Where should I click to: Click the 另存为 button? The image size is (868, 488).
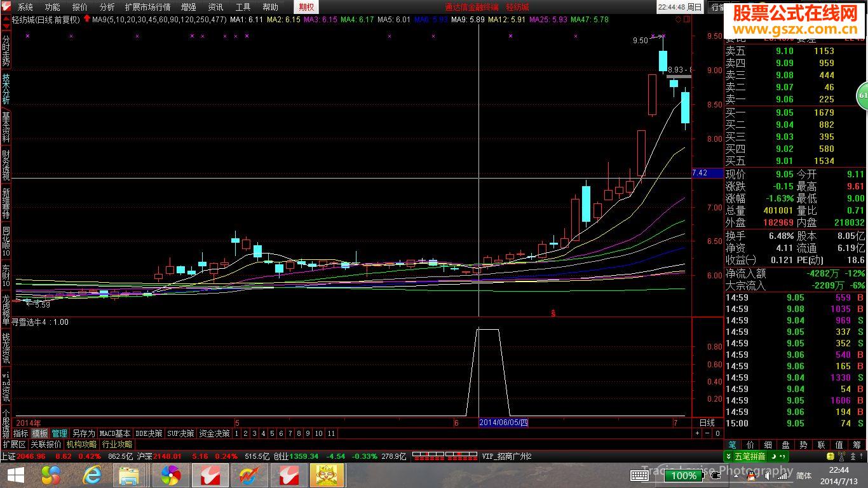(83, 433)
